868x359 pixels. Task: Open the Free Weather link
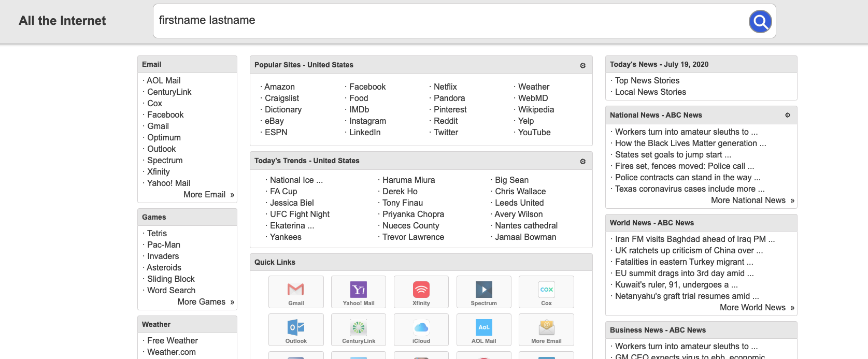tap(173, 341)
